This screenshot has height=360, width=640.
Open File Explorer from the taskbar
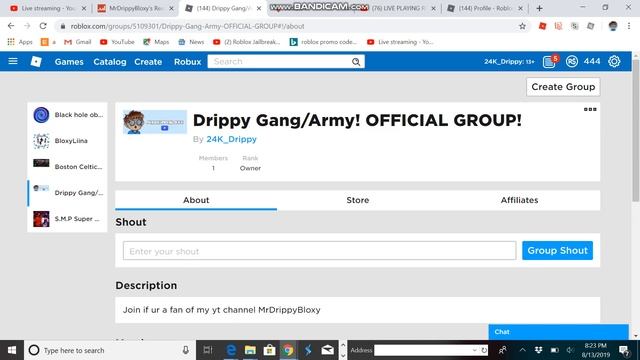[250, 350]
